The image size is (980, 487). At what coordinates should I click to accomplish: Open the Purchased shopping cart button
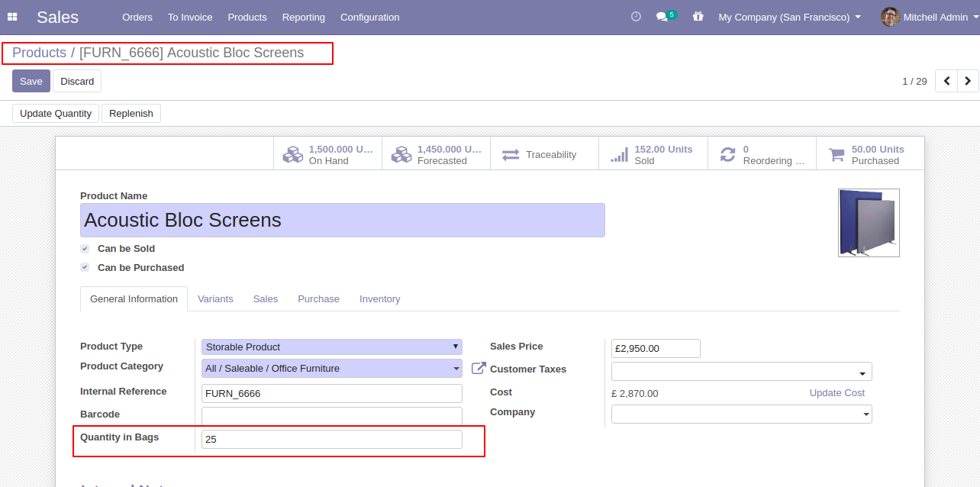(x=870, y=154)
